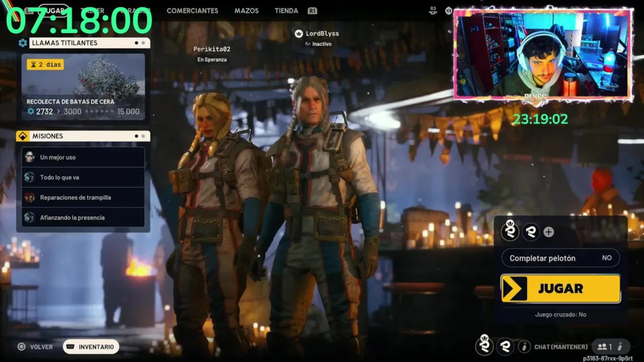Click the 2 días timer badge
This screenshot has height=362, width=644.
[x=45, y=64]
